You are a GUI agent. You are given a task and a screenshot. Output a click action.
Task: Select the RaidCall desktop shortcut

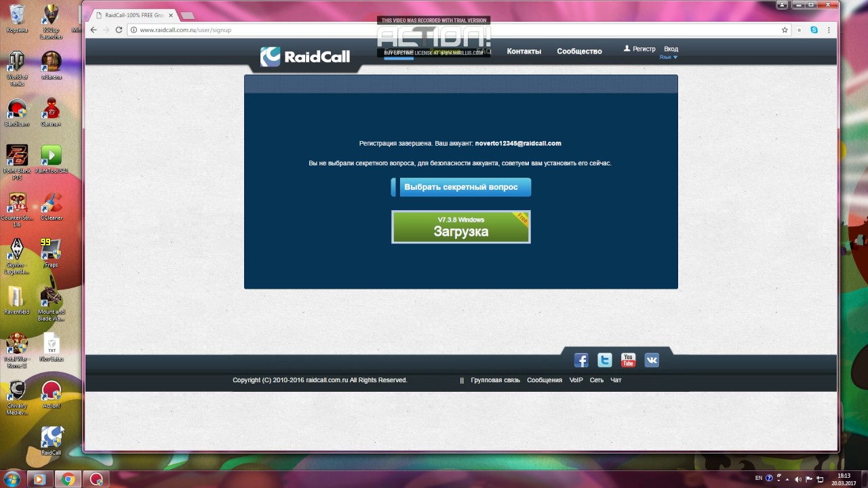pos(51,441)
